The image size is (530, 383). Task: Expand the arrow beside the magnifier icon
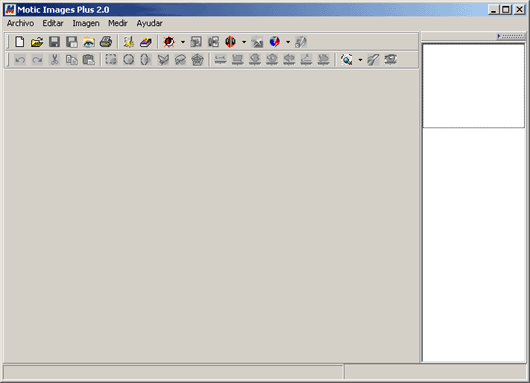tap(360, 60)
